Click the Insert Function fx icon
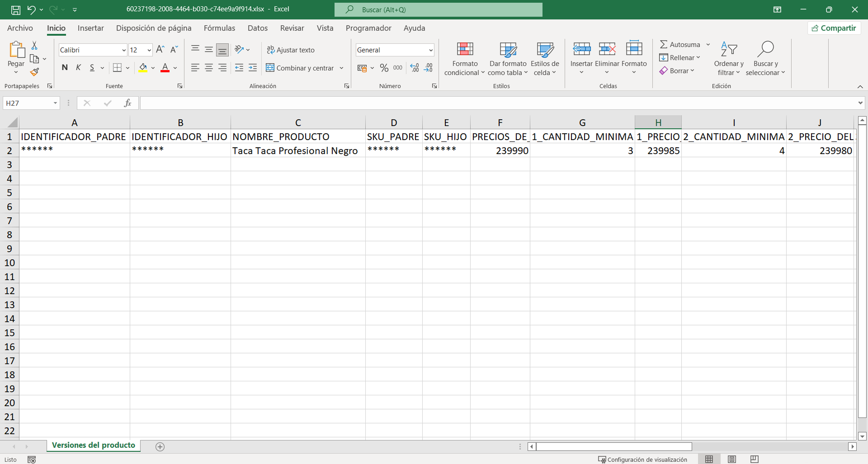This screenshot has width=868, height=464. 127,103
